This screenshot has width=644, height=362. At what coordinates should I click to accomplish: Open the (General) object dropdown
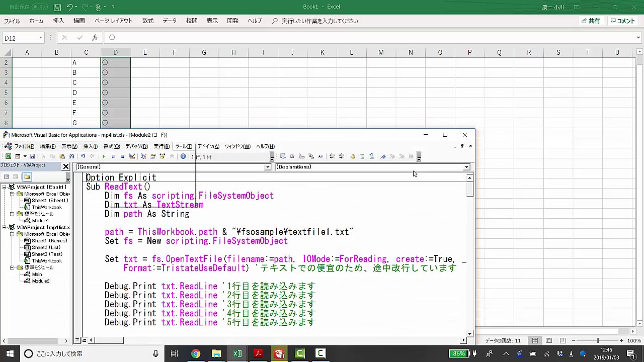point(268,167)
